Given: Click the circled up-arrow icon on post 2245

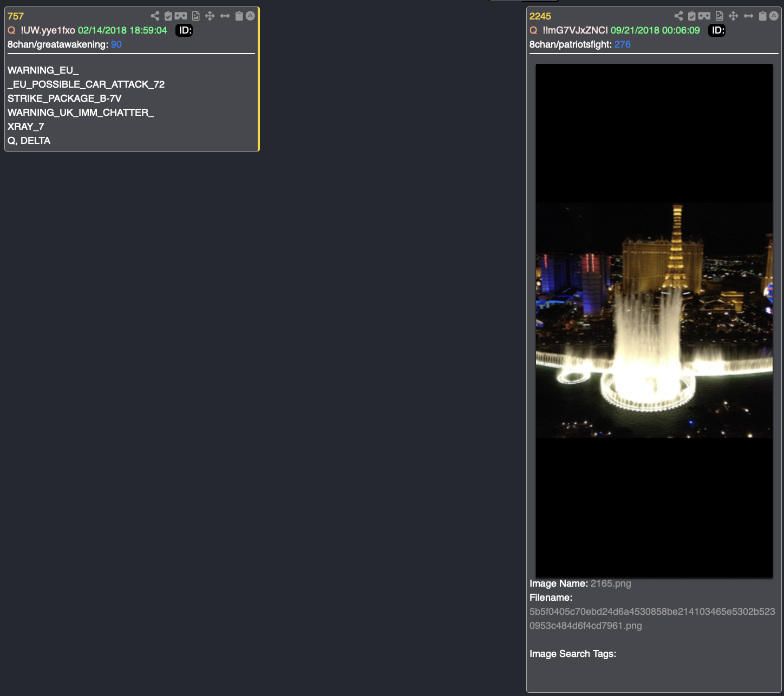Looking at the screenshot, I should (x=774, y=16).
